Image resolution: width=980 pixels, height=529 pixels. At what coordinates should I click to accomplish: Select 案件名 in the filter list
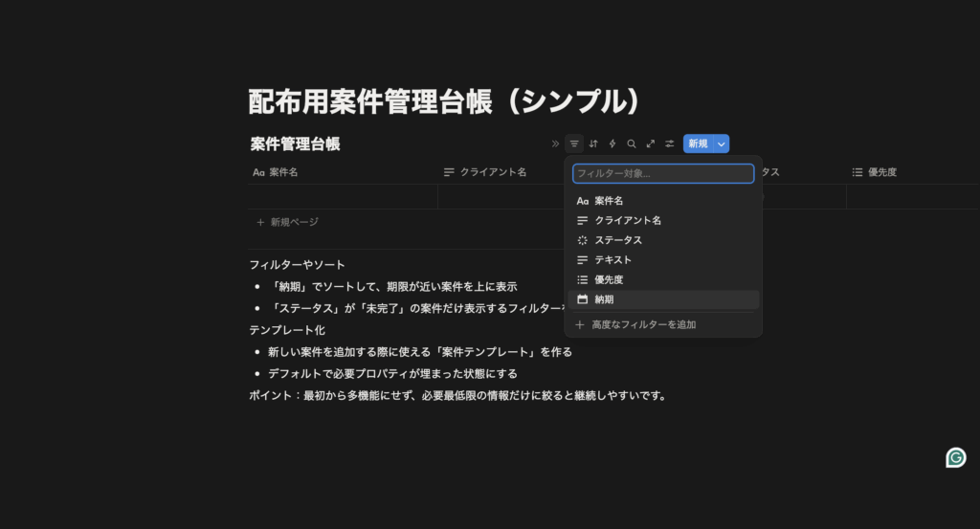[609, 201]
